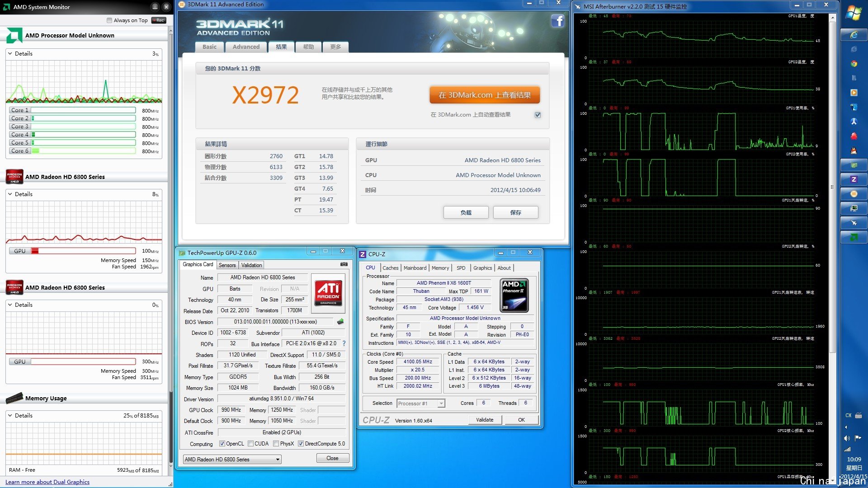Open Facebook share icon in 3DMark
Viewport: 868px width, 488px height.
pyautogui.click(x=557, y=21)
